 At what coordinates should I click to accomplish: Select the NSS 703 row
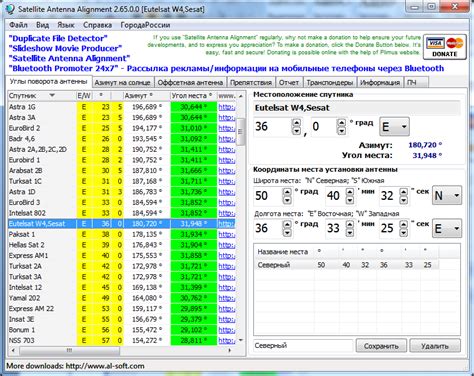pos(121,340)
